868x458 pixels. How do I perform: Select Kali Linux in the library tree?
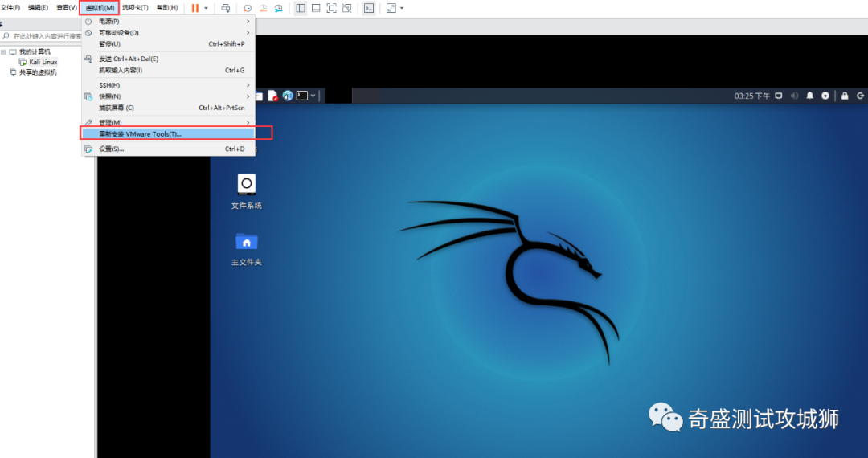pyautogui.click(x=43, y=62)
